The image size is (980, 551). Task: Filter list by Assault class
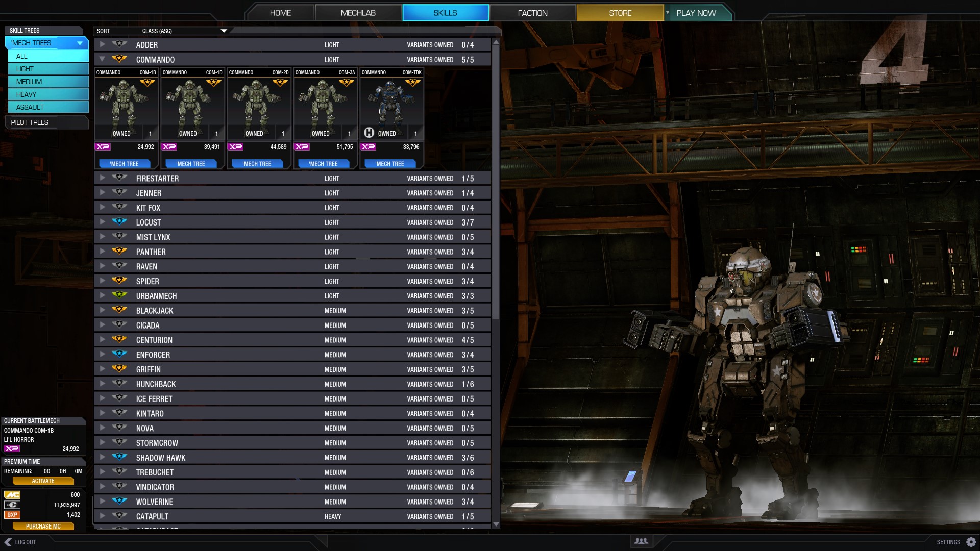[x=48, y=107]
